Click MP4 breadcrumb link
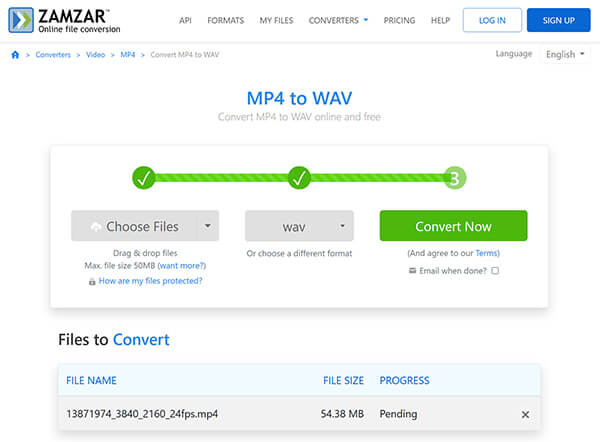This screenshot has height=442, width=600. 128,55
